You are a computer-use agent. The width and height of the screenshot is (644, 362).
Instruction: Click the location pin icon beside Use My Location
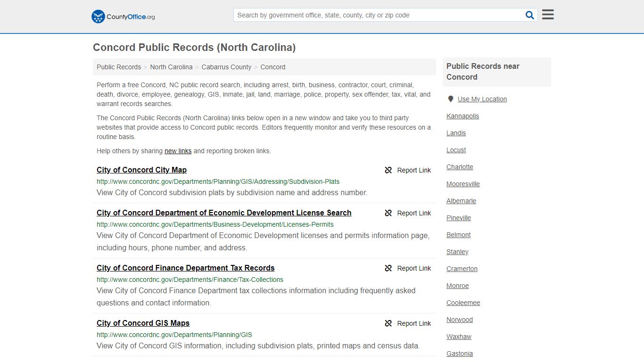click(x=451, y=99)
